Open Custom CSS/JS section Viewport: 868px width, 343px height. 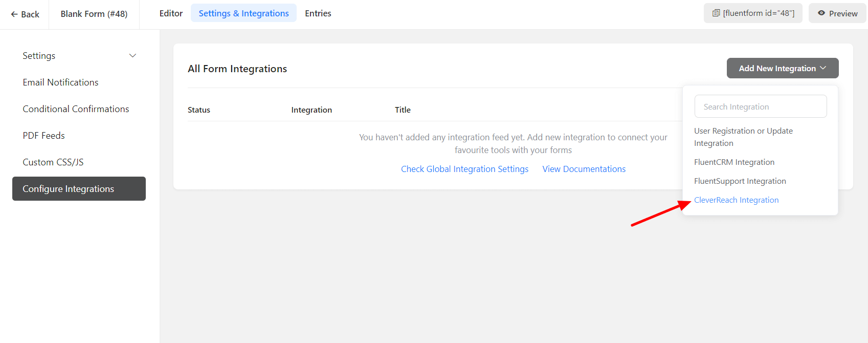[x=53, y=162]
